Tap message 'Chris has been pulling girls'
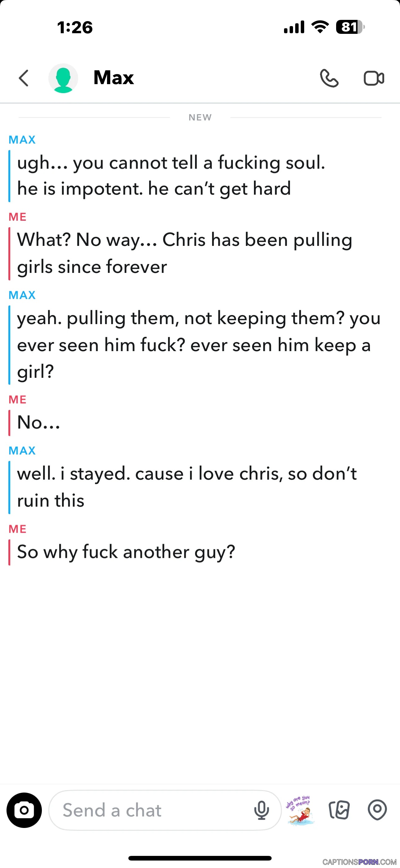400x868 pixels. click(184, 253)
